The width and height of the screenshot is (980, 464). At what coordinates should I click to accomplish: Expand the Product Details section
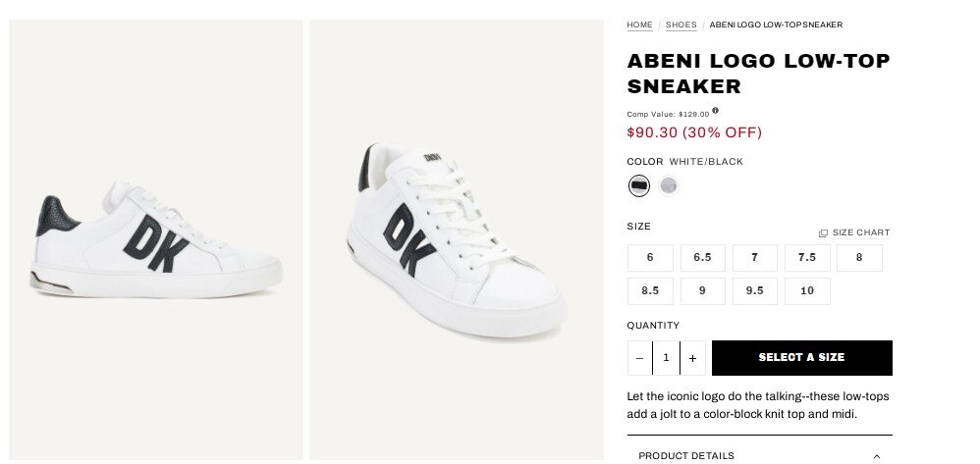point(759,455)
